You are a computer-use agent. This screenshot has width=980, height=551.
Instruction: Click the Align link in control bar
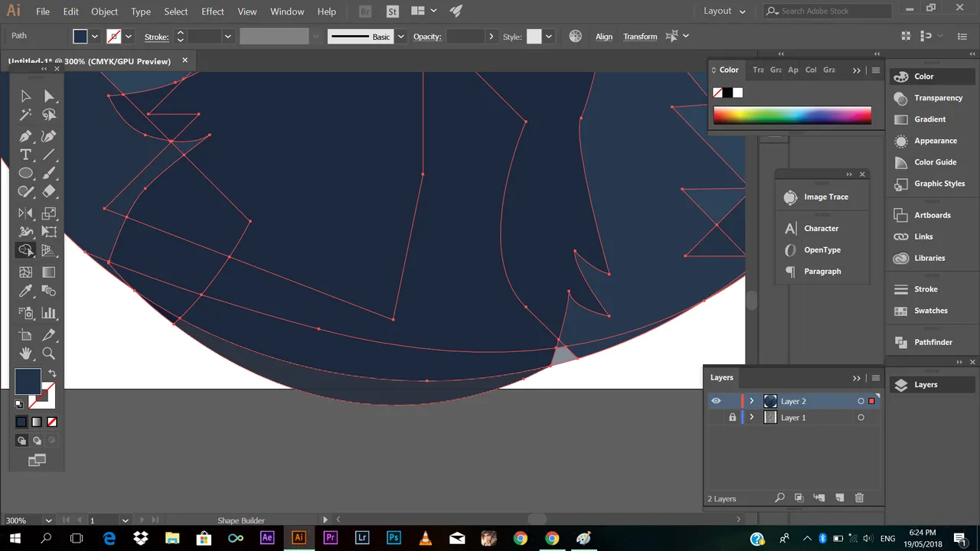pyautogui.click(x=604, y=36)
